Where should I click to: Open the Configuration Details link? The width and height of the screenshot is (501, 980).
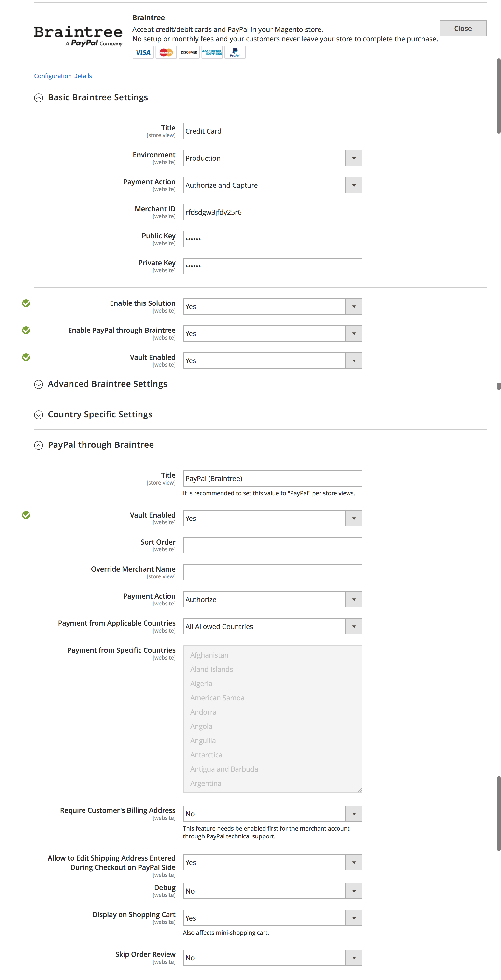(x=63, y=76)
